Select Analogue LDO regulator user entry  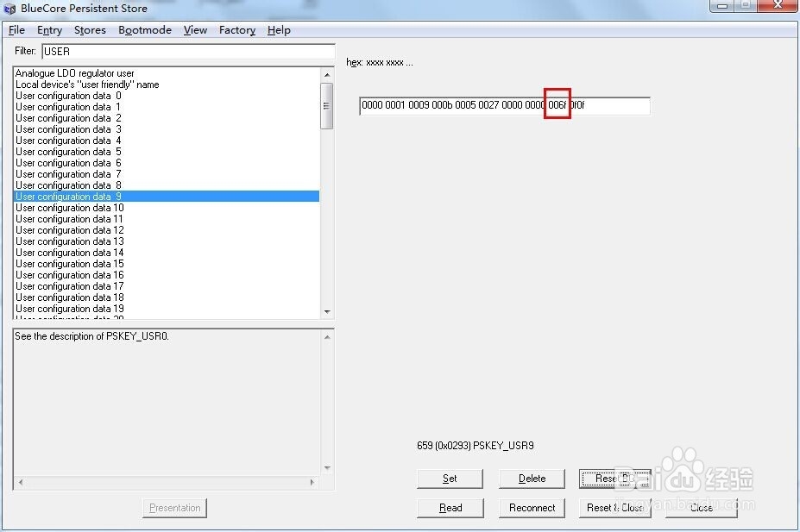pos(167,73)
